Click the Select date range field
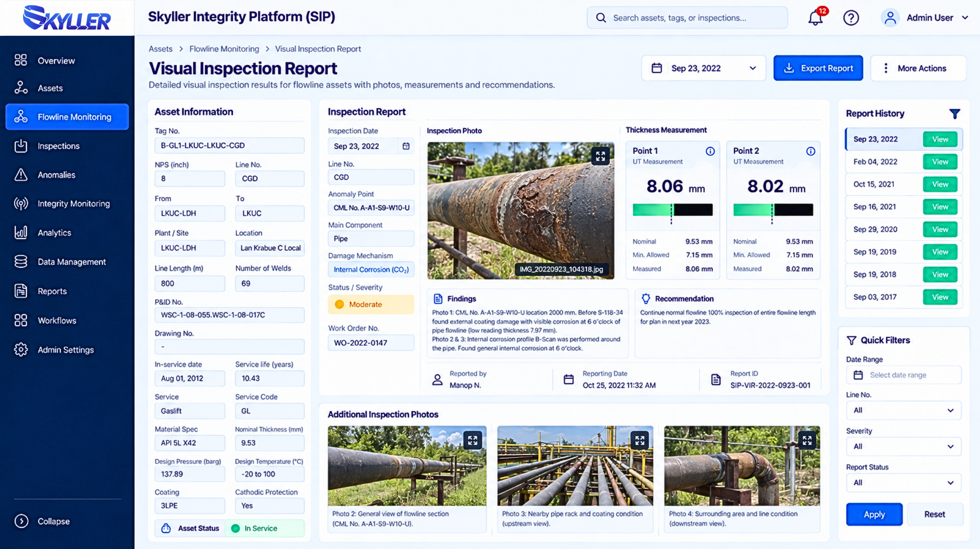The image size is (980, 549). click(x=904, y=375)
